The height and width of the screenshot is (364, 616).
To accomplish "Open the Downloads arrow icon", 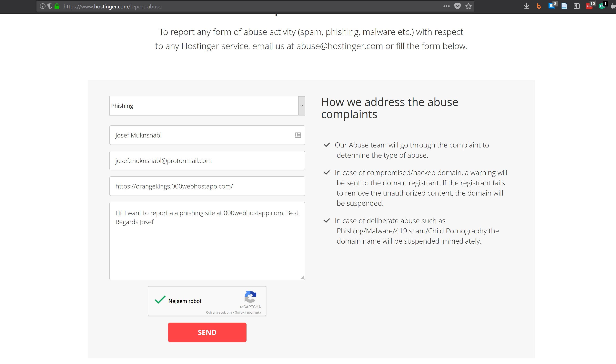I will (526, 6).
